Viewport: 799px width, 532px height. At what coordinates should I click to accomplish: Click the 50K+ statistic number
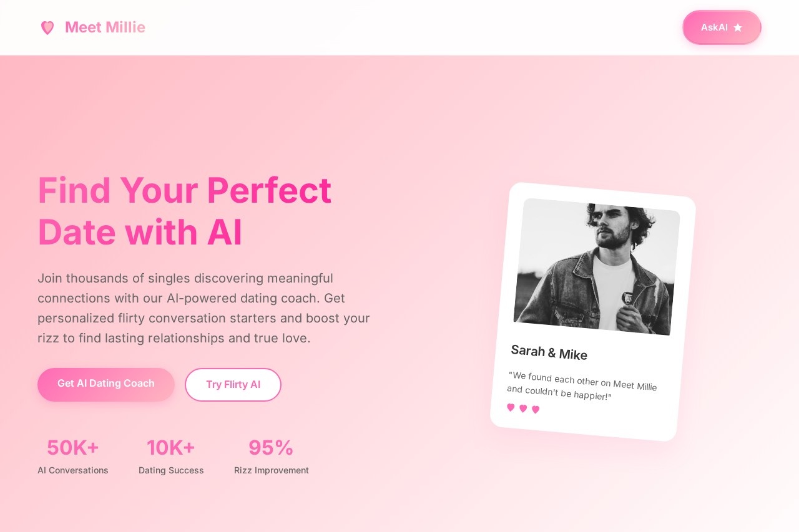pyautogui.click(x=73, y=448)
